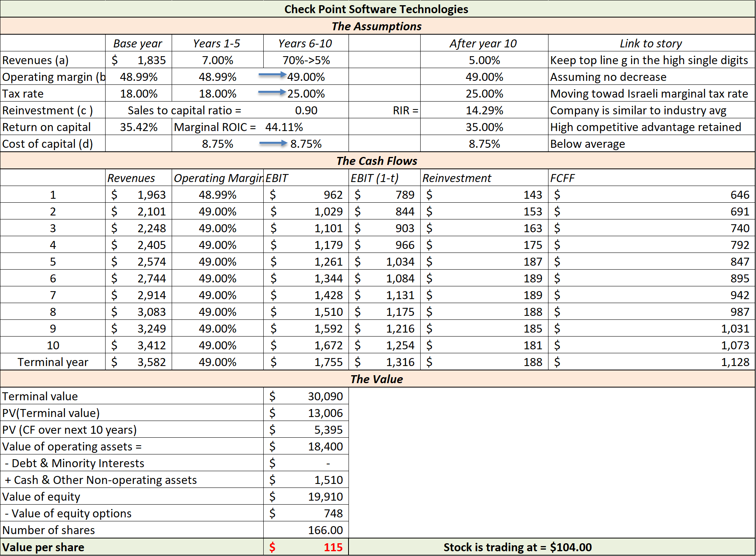Click year 8 revenues 3,083
The image size is (756, 556).
(151, 312)
